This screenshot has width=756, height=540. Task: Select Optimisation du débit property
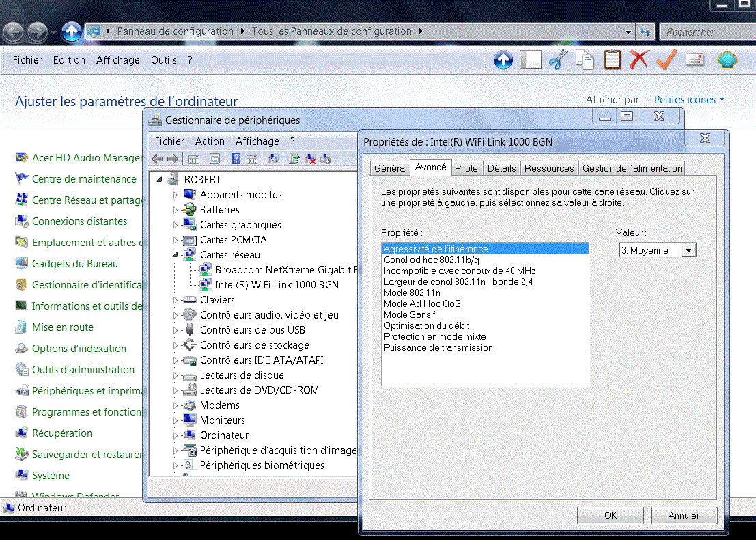point(427,326)
